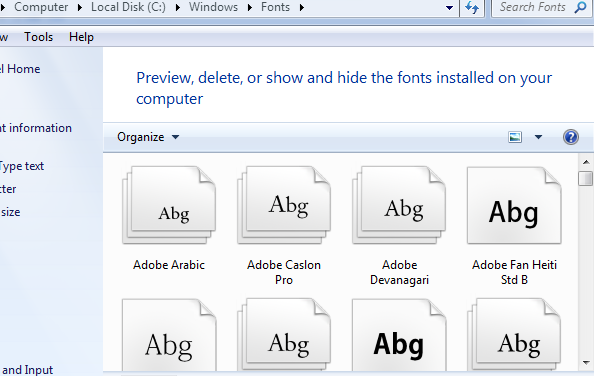
Task: Click the sidebar link ending in information
Action: [36, 128]
